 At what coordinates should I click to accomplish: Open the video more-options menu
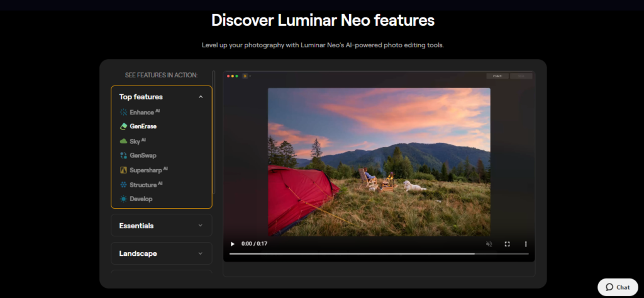526,244
